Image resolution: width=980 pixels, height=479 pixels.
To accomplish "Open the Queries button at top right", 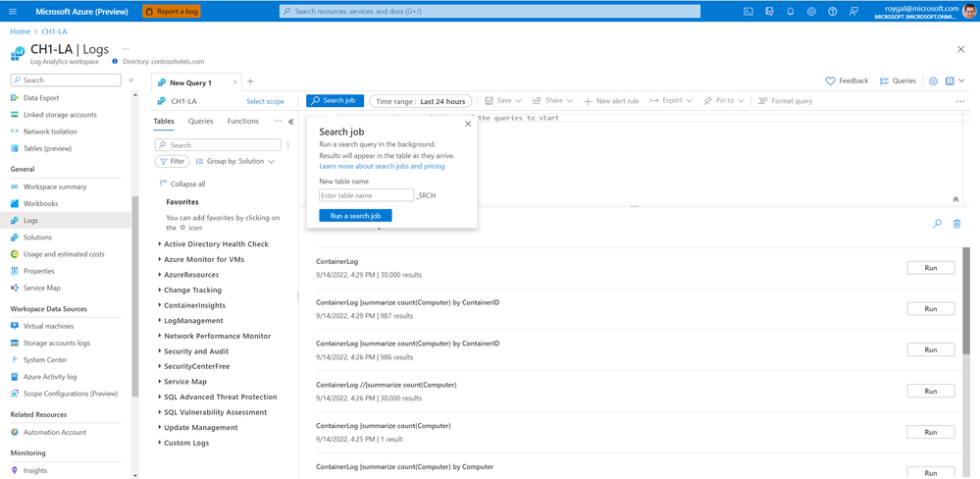I will pos(898,80).
